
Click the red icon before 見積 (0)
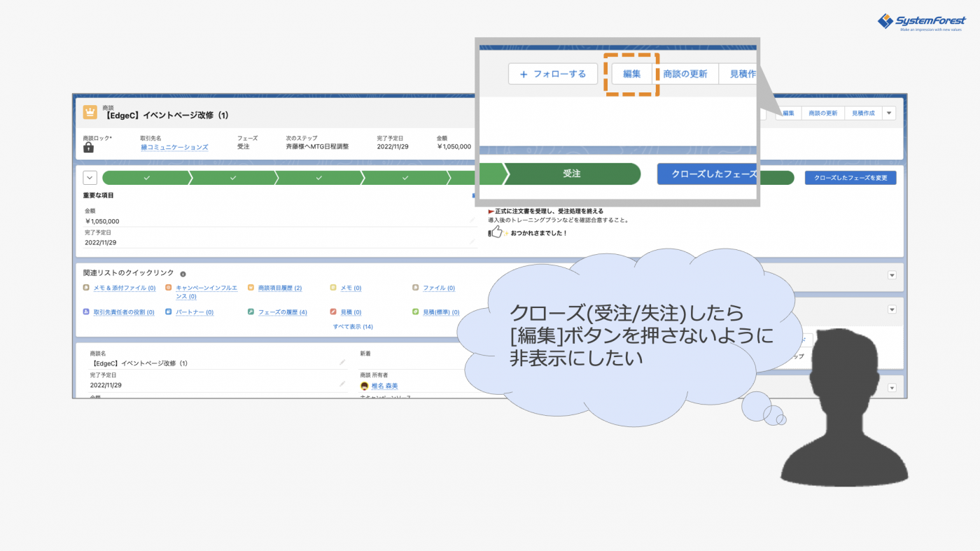pos(333,312)
